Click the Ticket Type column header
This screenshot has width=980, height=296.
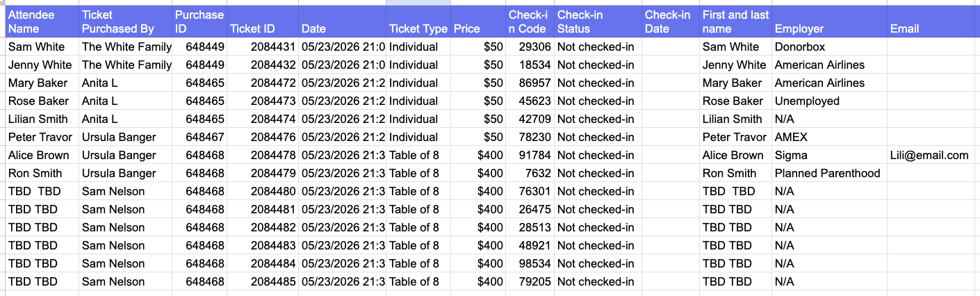(x=418, y=22)
